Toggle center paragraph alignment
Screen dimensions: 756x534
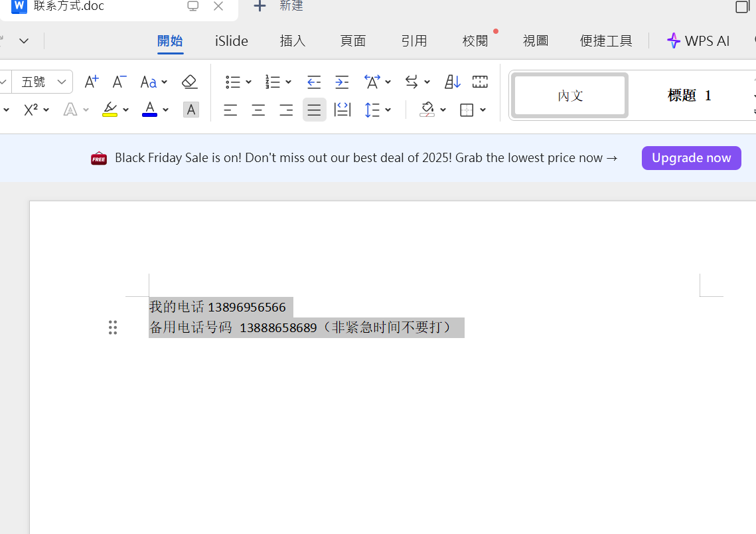tap(258, 110)
